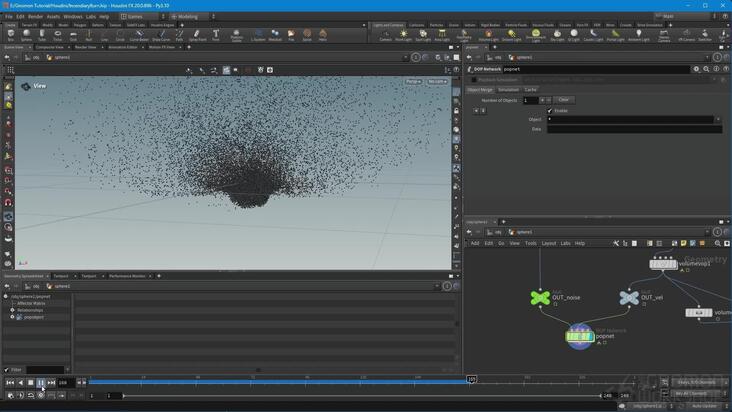Add a Camera from the lights shelf

pyautogui.click(x=386, y=35)
